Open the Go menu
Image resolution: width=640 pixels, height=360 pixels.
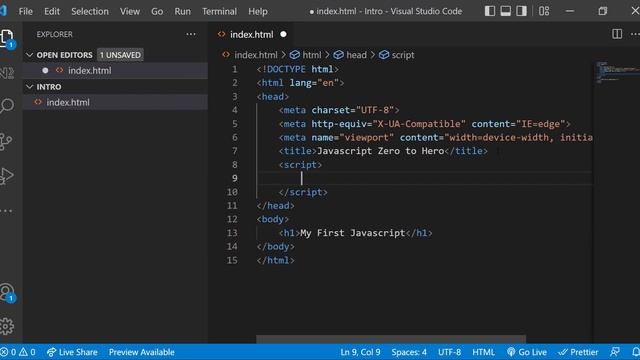pyautogui.click(x=157, y=11)
